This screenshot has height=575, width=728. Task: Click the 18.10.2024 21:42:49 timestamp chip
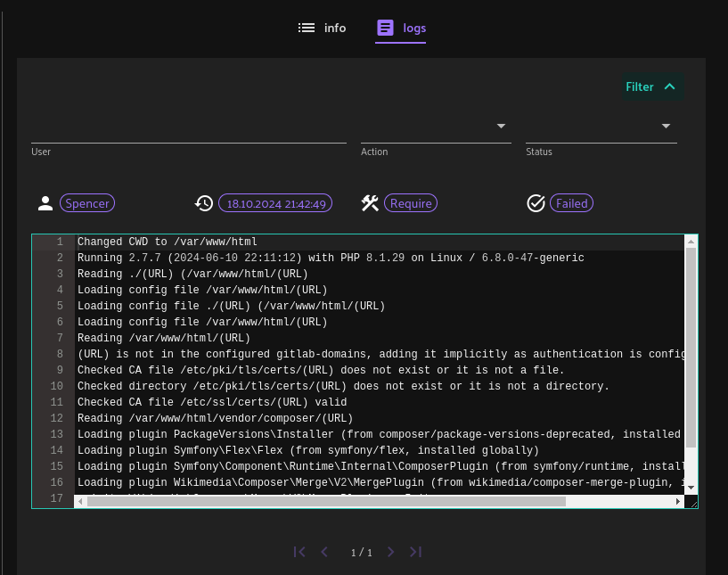[x=276, y=203]
